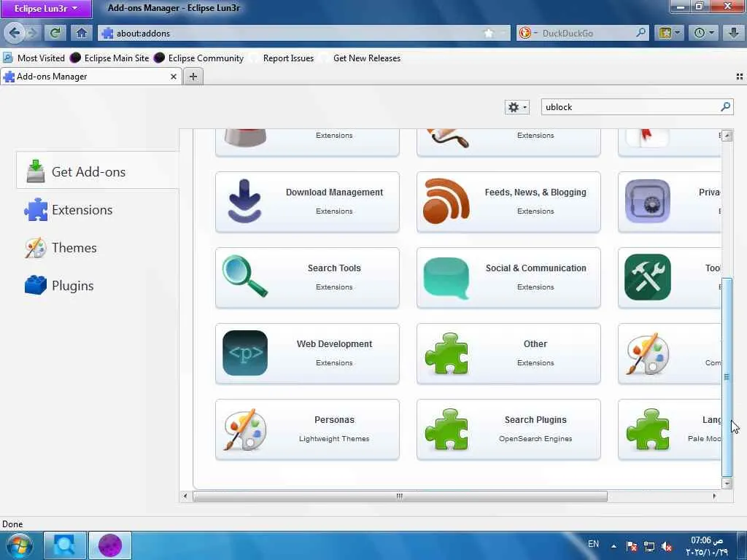Viewport: 747px width, 560px height.
Task: Click the vertical scrollbar down arrow
Action: (x=727, y=483)
